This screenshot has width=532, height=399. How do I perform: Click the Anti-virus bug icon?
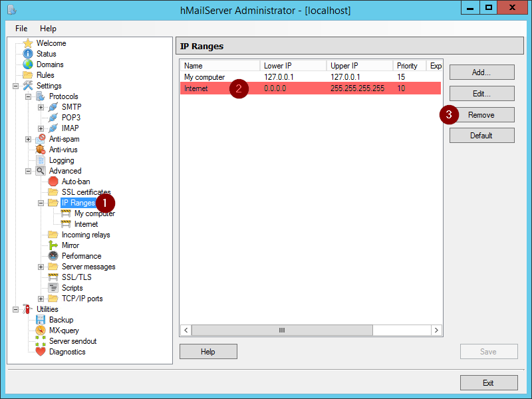41,149
